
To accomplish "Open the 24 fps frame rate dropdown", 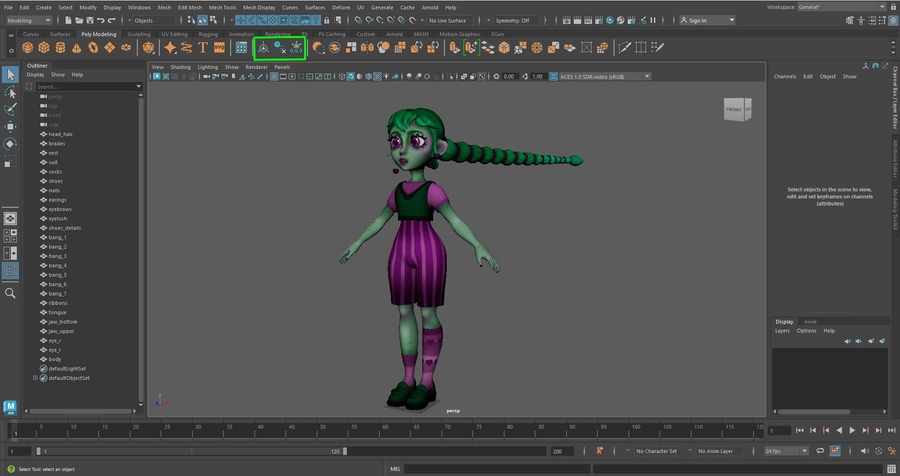I will click(786, 451).
